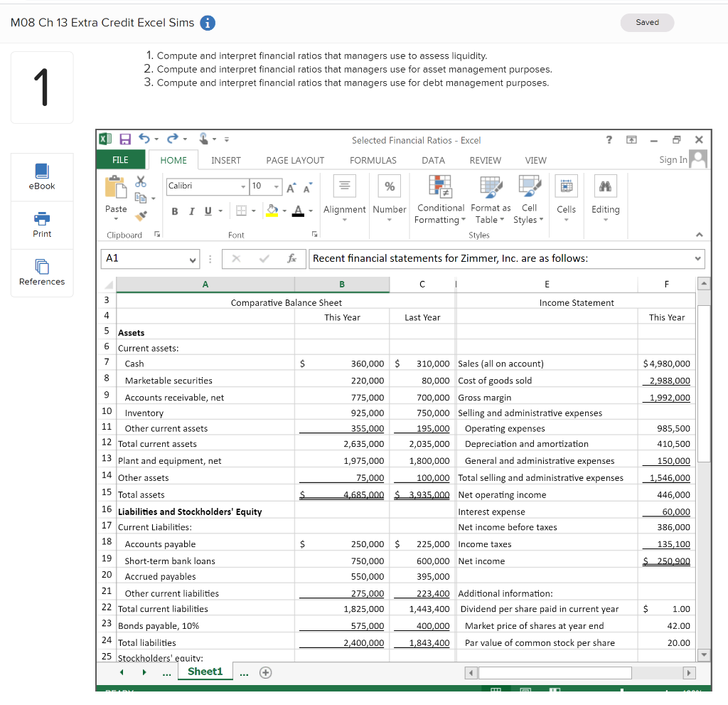Open the FILE tab

(120, 160)
